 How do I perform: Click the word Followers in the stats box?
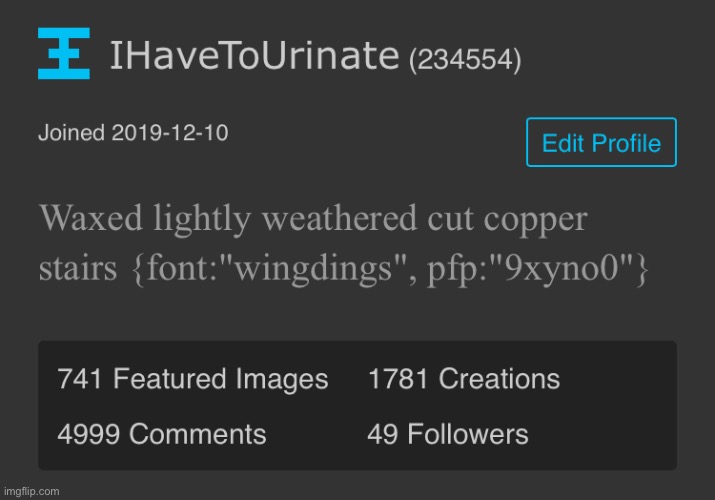tap(468, 433)
